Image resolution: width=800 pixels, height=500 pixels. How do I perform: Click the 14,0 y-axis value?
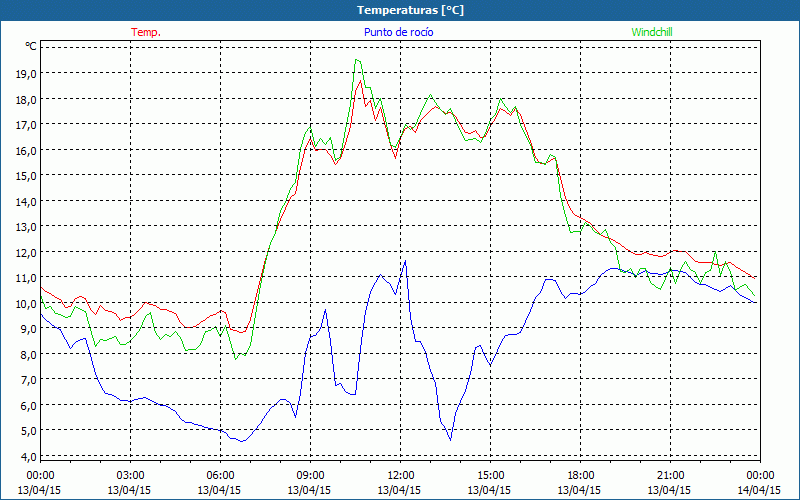coord(27,201)
